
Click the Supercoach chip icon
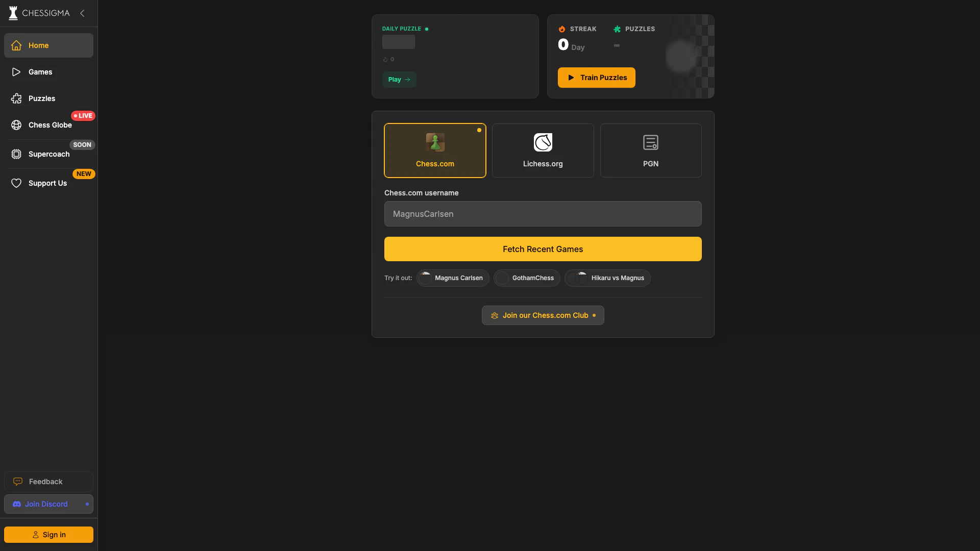point(16,154)
